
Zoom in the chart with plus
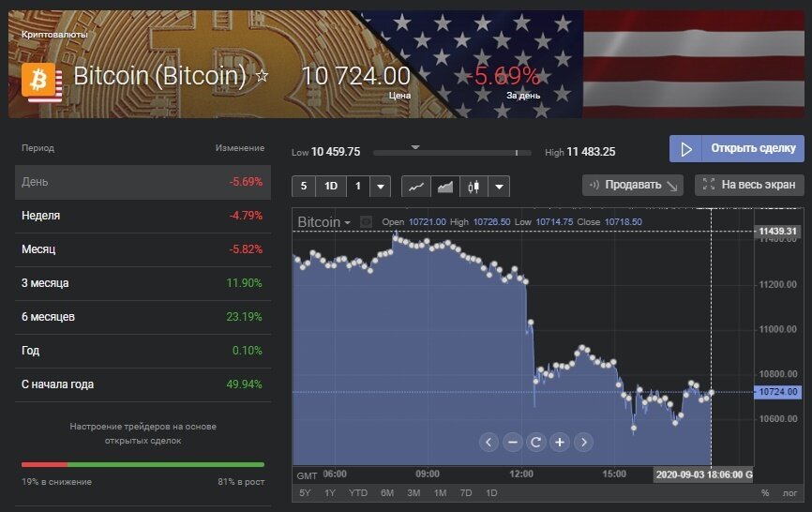pos(560,442)
